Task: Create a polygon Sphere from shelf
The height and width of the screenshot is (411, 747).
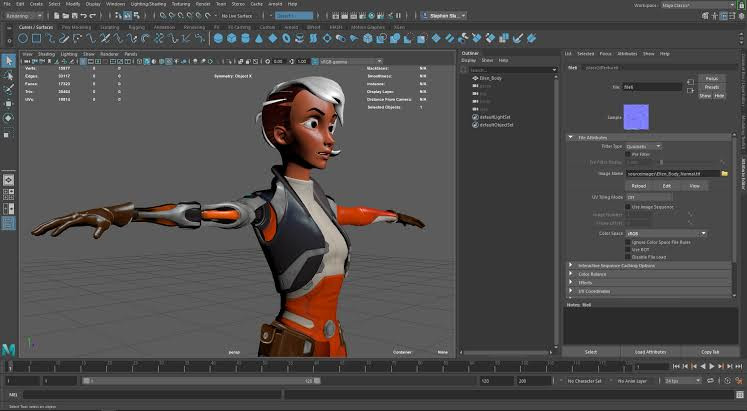Action: pyautogui.click(x=218, y=39)
